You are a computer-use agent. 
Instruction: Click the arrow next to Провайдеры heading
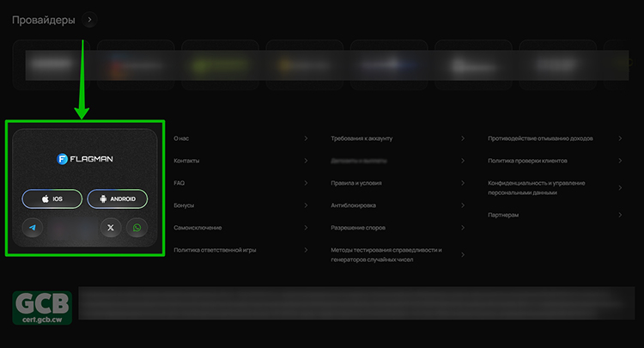pyautogui.click(x=91, y=20)
